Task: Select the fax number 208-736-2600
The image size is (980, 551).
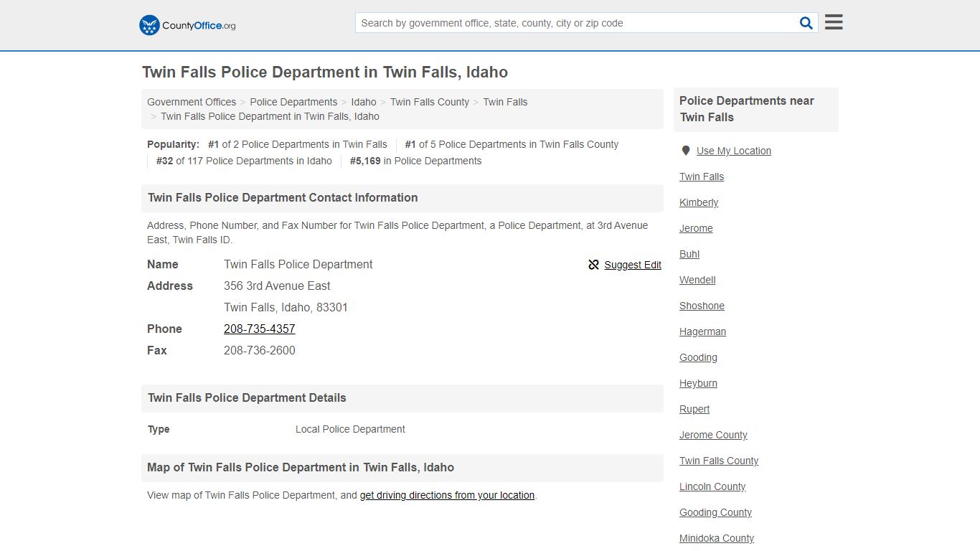Action: (x=260, y=350)
